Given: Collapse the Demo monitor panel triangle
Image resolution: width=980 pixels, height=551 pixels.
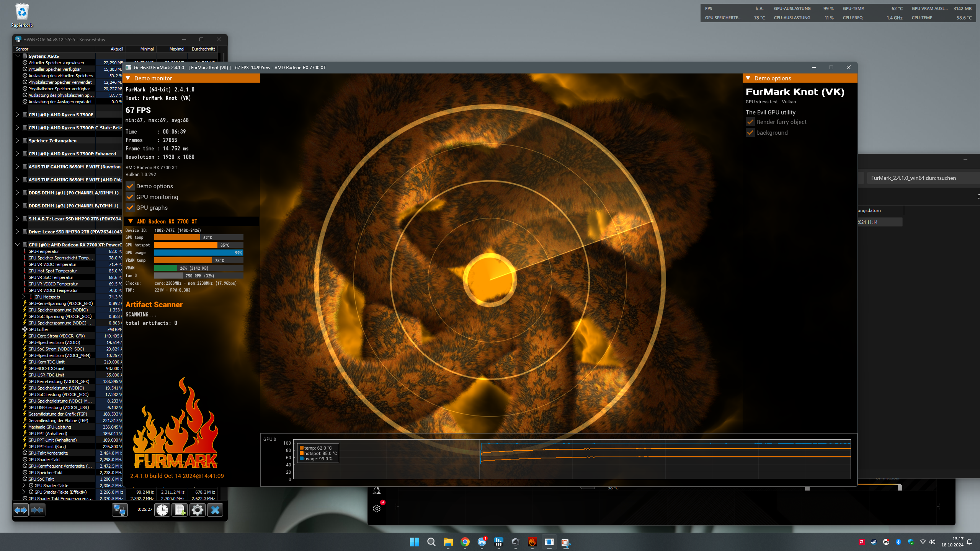Looking at the screenshot, I should [x=128, y=78].
